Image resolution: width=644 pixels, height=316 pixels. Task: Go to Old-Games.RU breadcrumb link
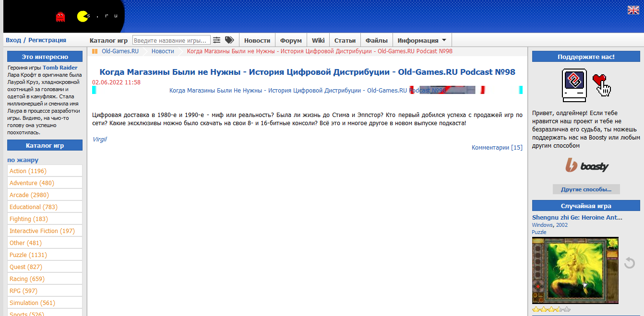coord(120,51)
